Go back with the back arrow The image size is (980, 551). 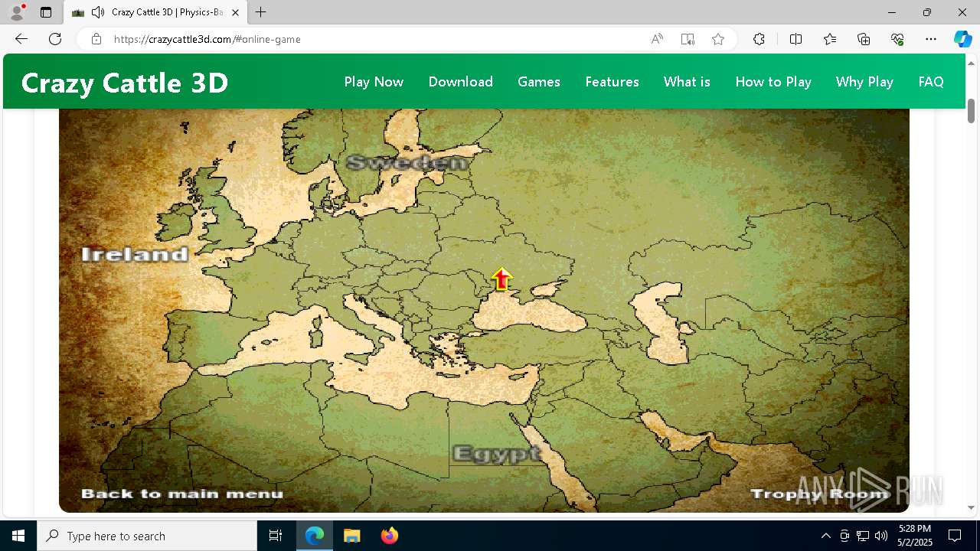[x=21, y=39]
